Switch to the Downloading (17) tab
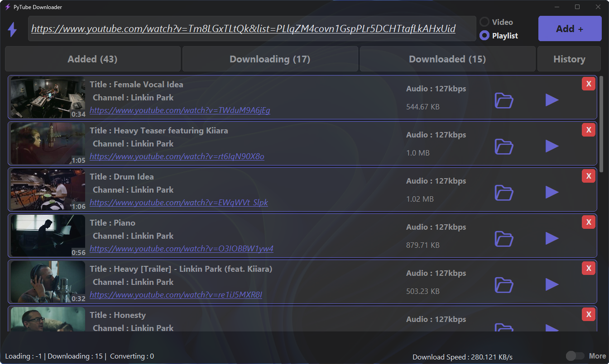This screenshot has height=364, width=609. coord(270,59)
